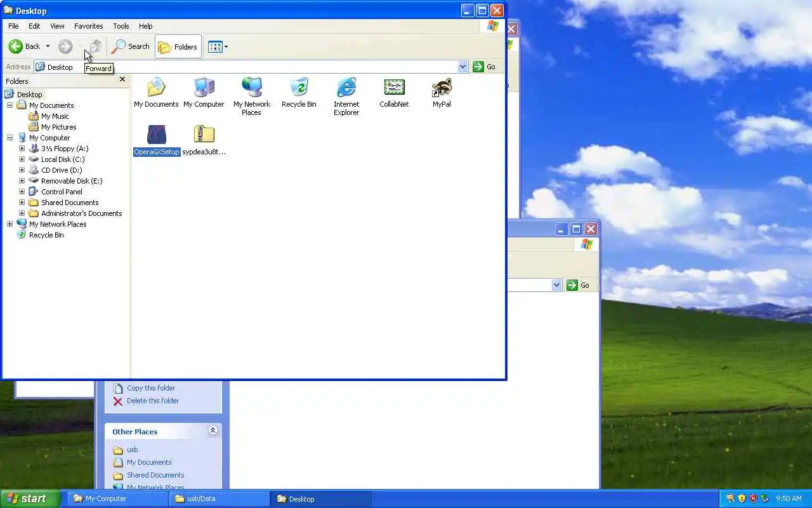Open the File menu
Viewport: 812px width, 508px height.
(13, 26)
